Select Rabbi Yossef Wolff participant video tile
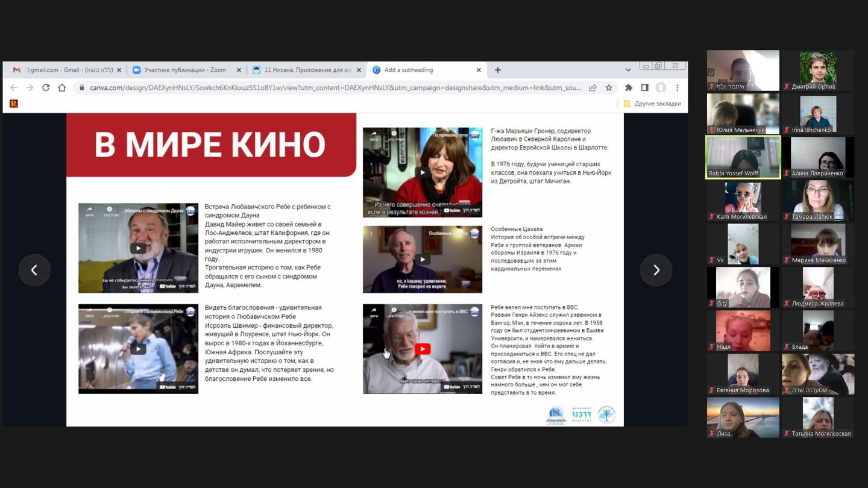 tap(743, 157)
